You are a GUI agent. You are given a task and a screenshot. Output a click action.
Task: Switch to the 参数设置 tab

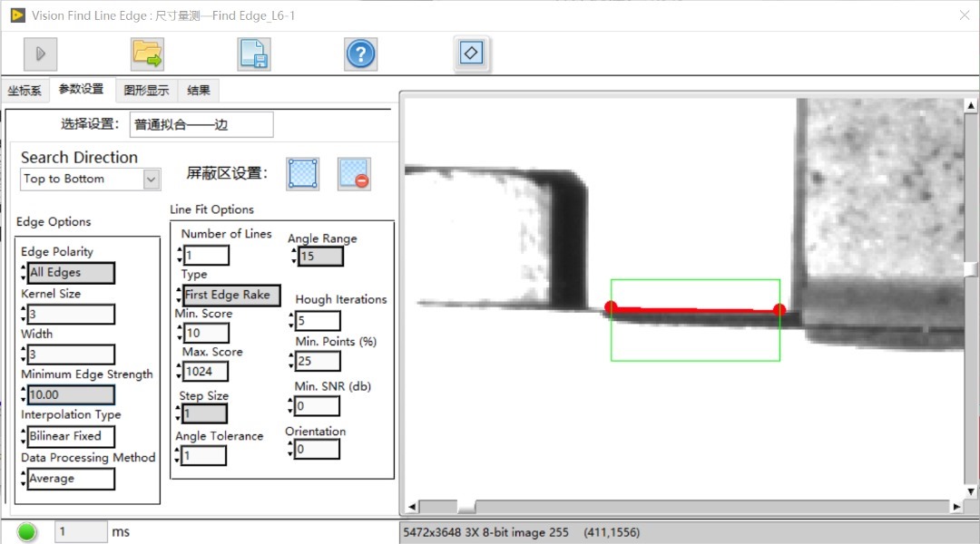click(x=82, y=90)
